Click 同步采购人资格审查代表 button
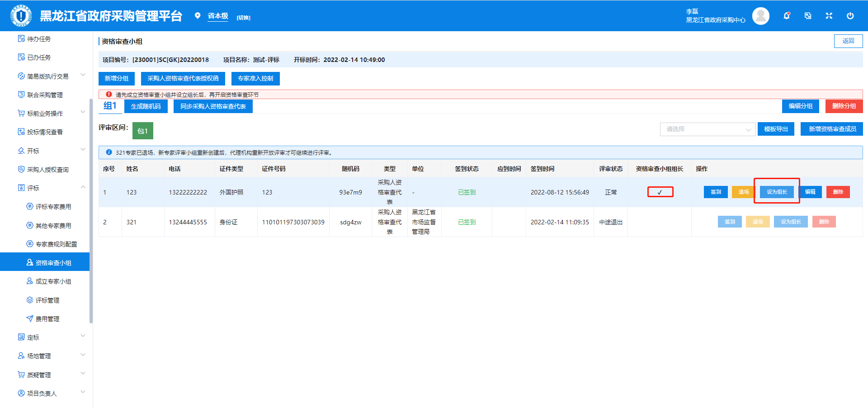 tap(213, 106)
